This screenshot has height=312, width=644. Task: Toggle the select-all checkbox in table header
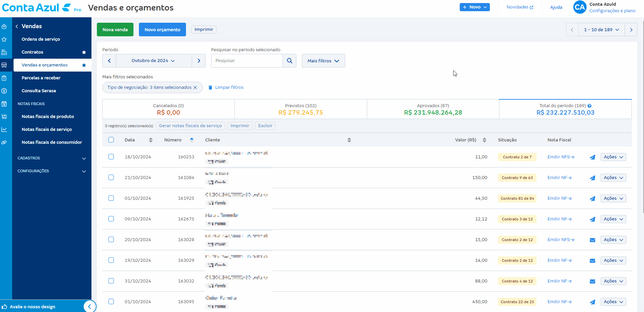pos(111,140)
